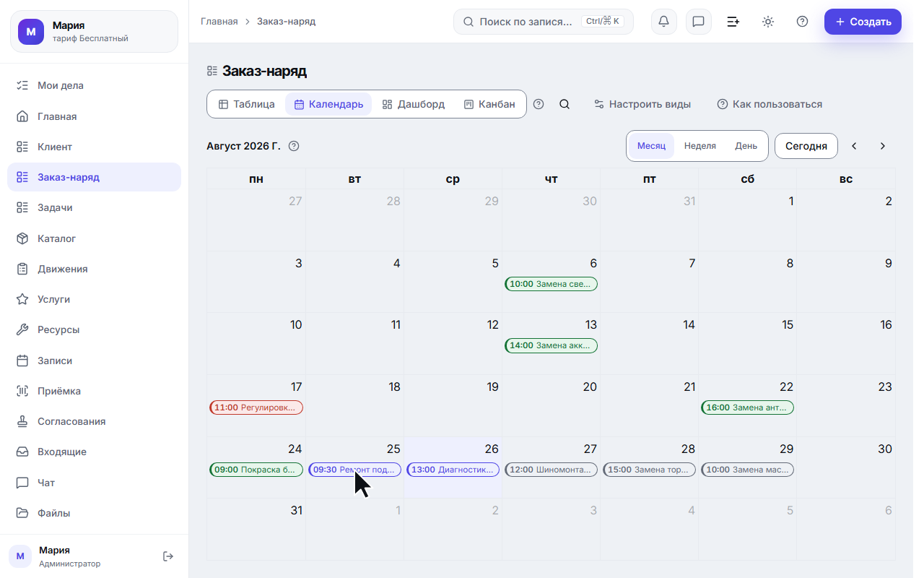Open Согласования in sidebar

[94, 421]
